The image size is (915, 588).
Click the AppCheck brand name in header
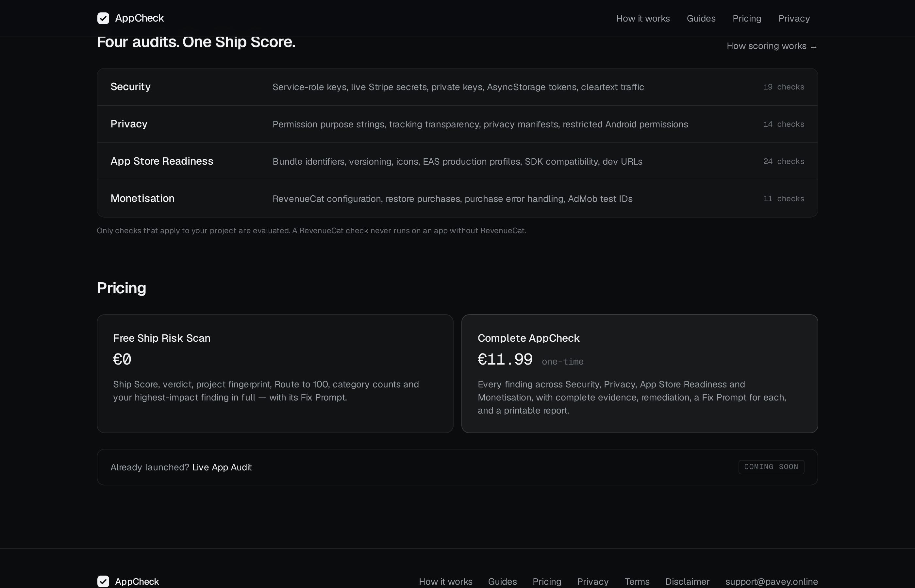[x=140, y=18]
